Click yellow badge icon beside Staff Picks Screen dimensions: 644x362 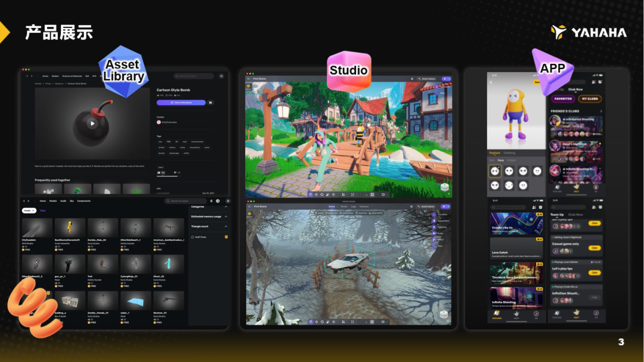(226, 237)
